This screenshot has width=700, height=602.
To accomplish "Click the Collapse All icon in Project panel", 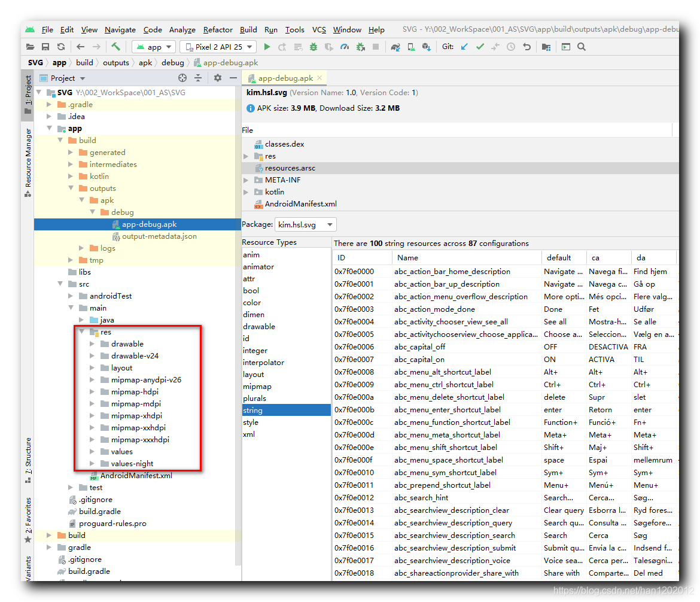I will tap(198, 78).
